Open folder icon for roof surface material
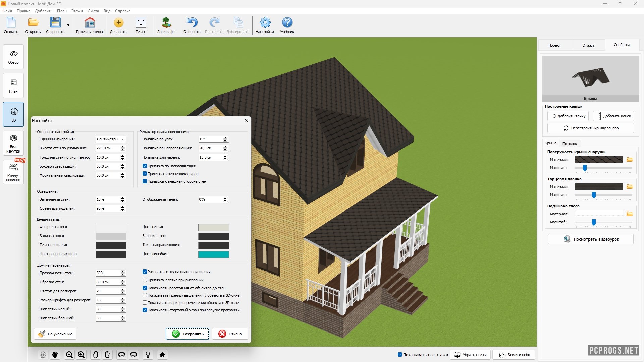Screen dimensions: 644x362 tap(630, 160)
